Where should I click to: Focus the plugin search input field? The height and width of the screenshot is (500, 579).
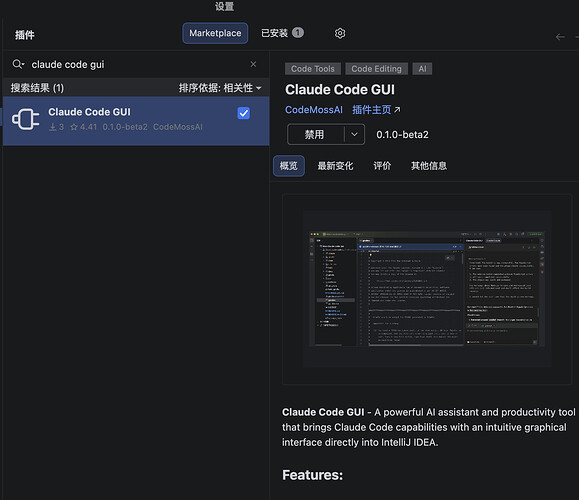click(137, 64)
